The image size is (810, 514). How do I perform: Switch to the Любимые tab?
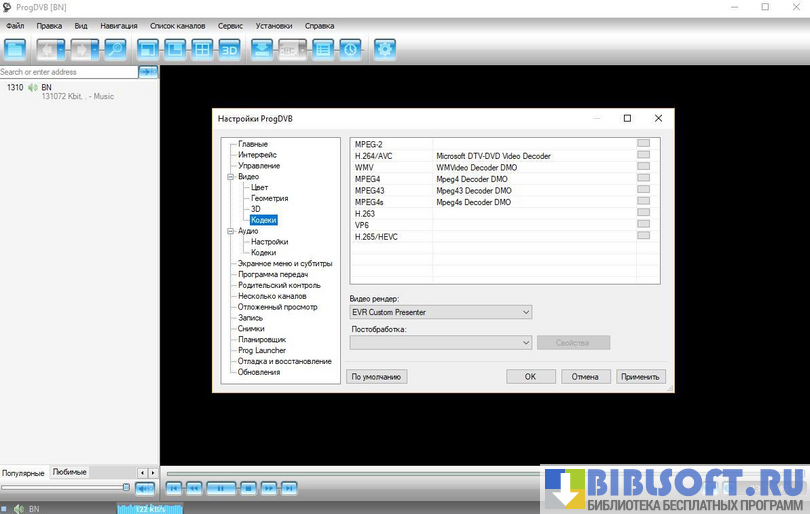70,472
